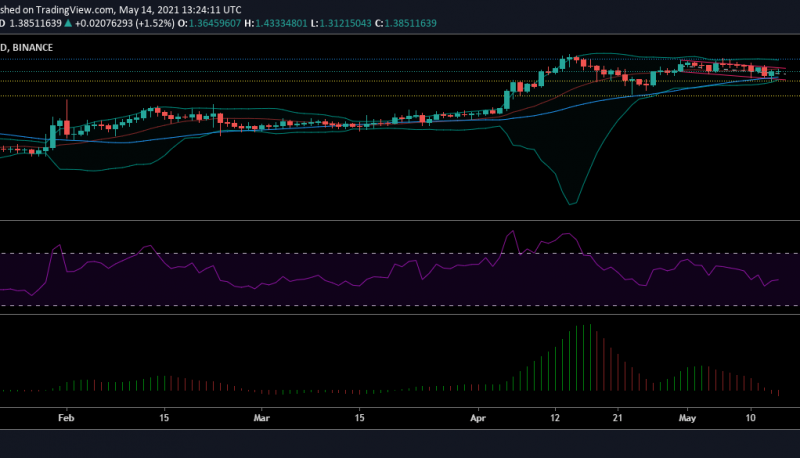Click the Mar date label on time axis
The height and width of the screenshot is (458, 800).
(261, 418)
